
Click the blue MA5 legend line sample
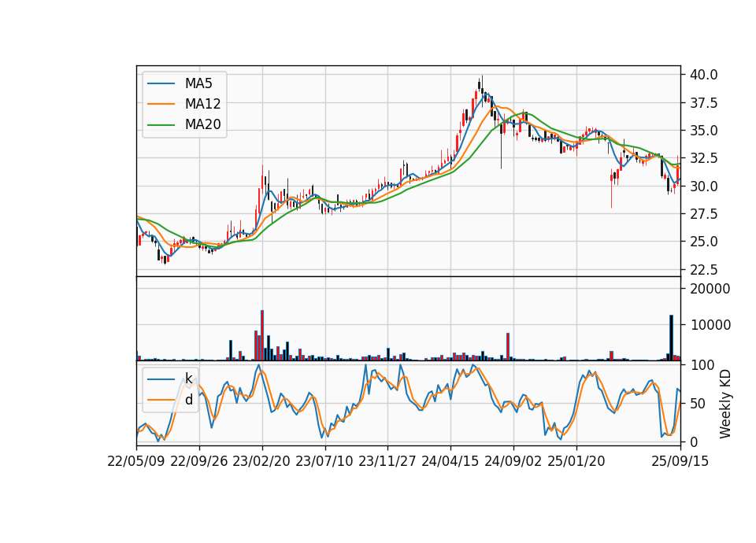click(x=161, y=84)
